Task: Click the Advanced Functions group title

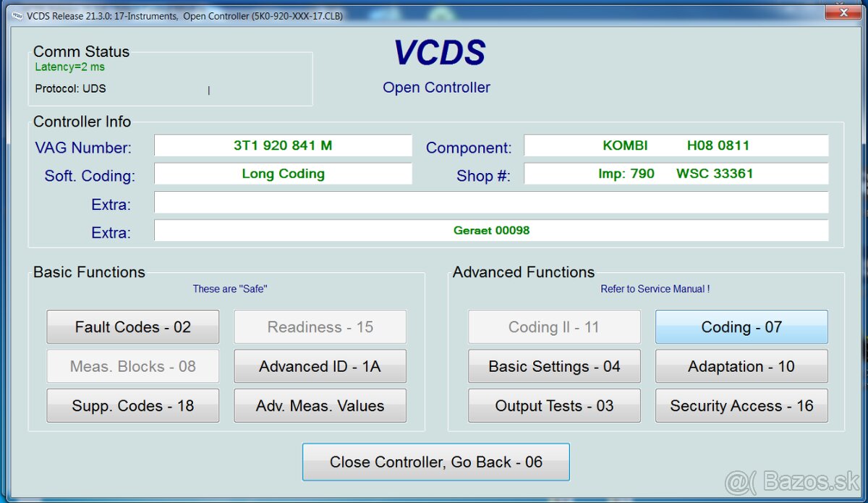Action: coord(524,272)
